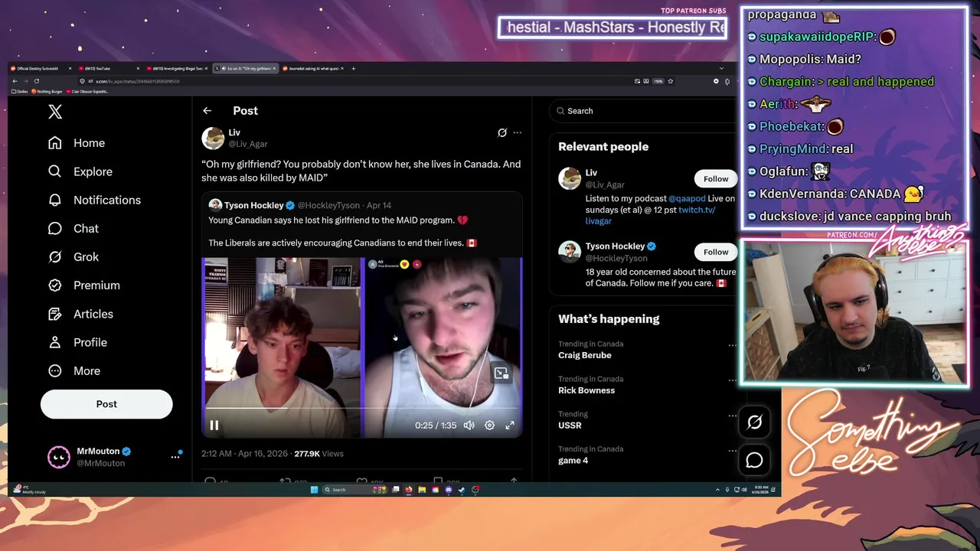This screenshot has height=551, width=980.
Task: Open game 4 trending topic
Action: coord(573,461)
